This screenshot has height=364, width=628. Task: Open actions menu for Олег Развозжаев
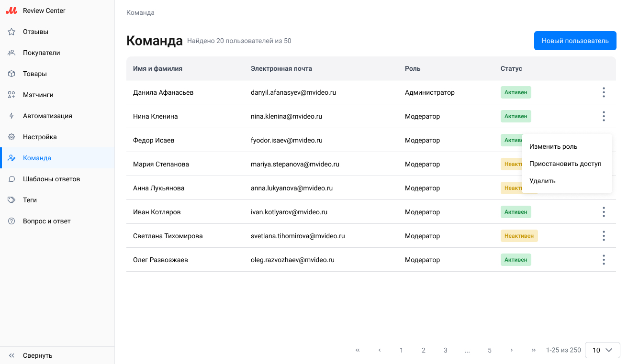coord(604,260)
